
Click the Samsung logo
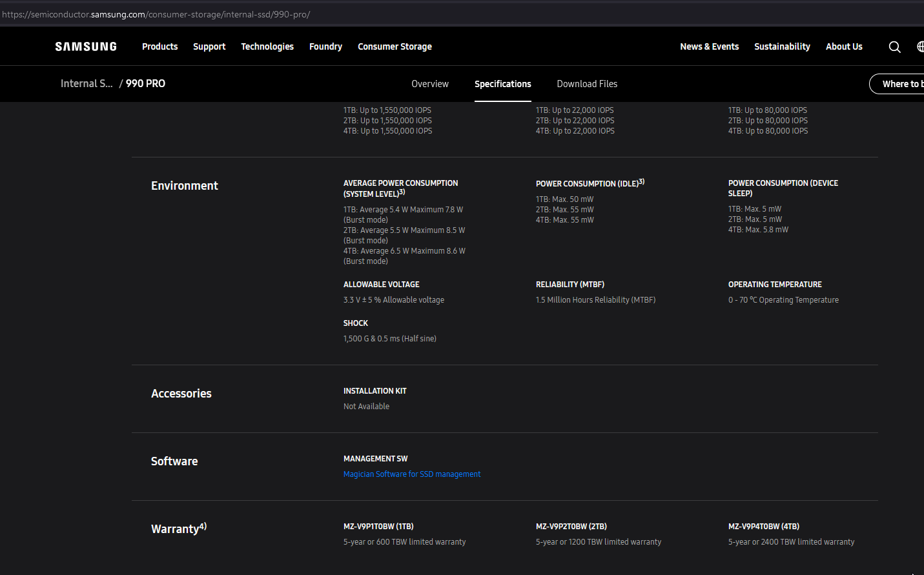coord(86,46)
